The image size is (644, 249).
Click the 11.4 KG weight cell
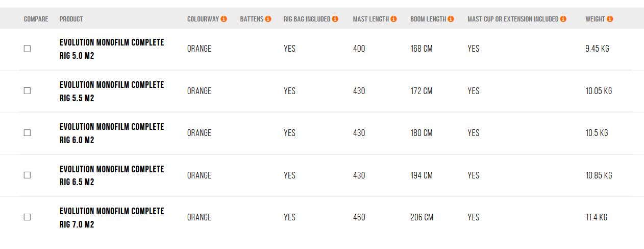point(596,217)
